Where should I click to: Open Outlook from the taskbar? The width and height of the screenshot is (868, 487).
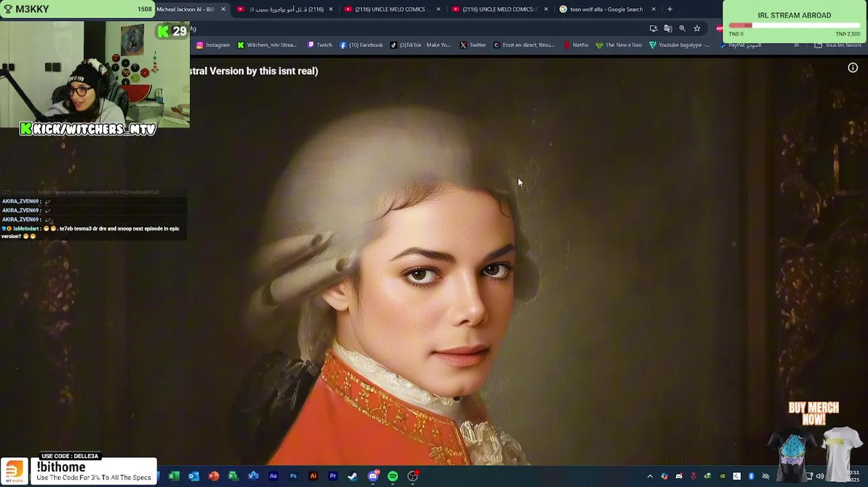[x=193, y=476]
